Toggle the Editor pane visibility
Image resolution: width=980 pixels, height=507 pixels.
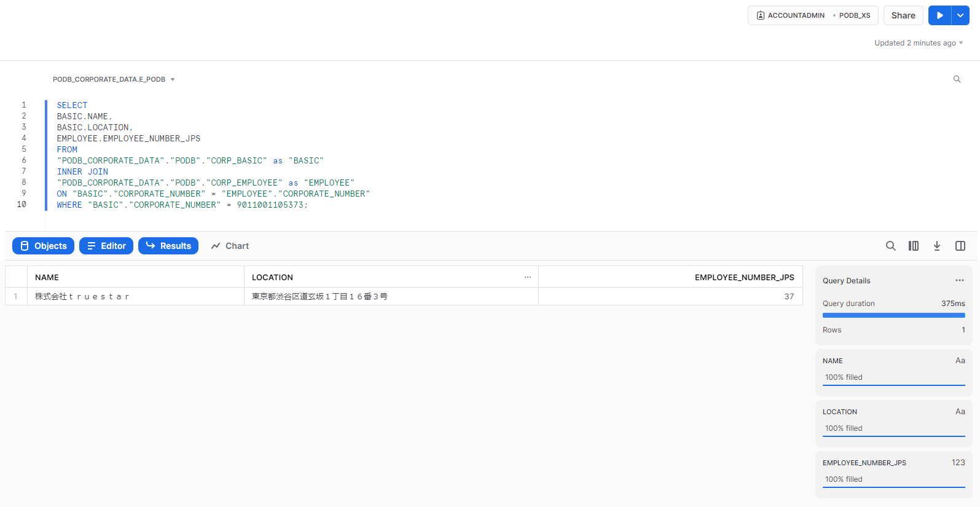(x=106, y=246)
